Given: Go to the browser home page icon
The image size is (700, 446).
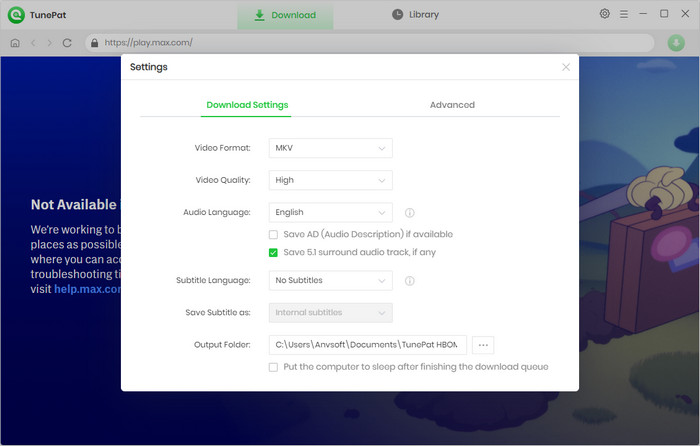Looking at the screenshot, I should coord(15,43).
